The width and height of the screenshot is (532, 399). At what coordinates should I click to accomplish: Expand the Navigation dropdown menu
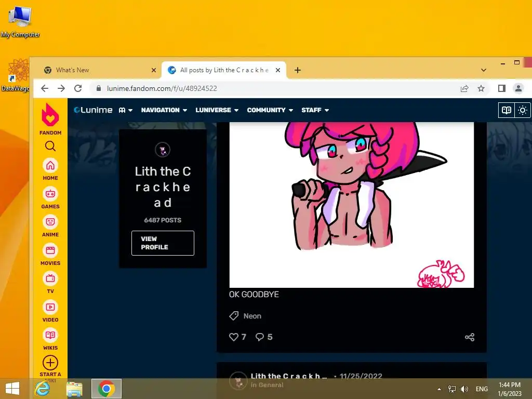[164, 110]
